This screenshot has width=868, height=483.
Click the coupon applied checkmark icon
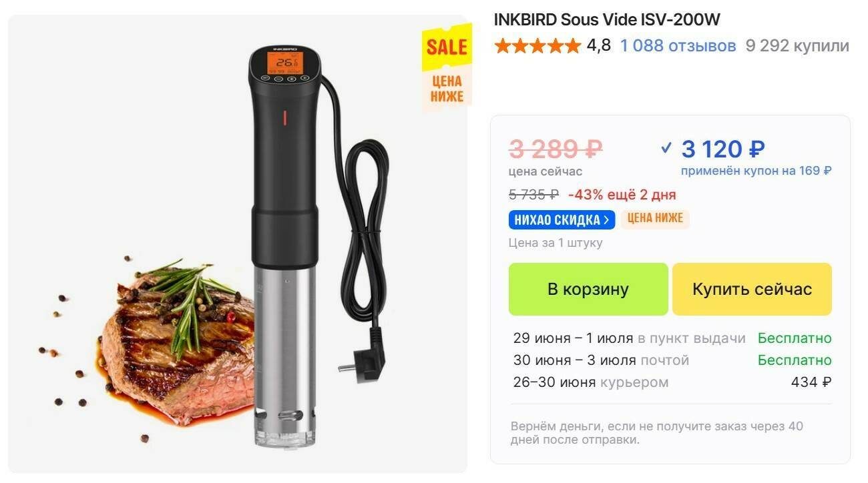[x=666, y=148]
